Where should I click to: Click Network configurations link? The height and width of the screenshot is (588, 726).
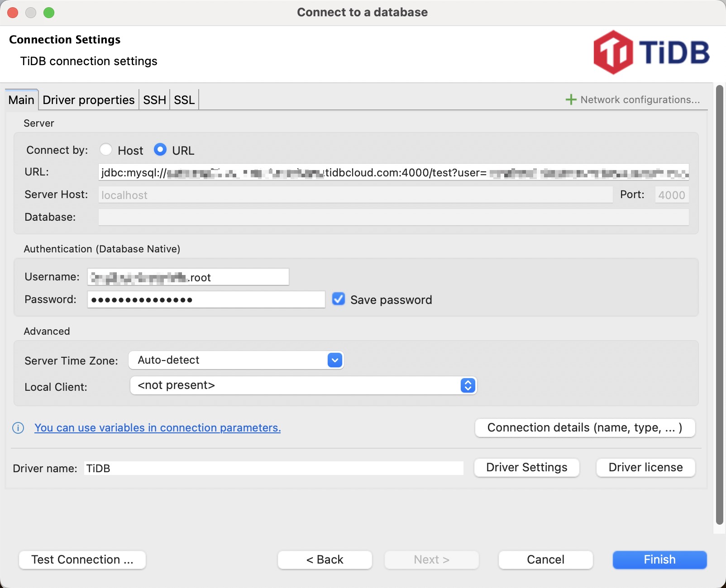640,100
